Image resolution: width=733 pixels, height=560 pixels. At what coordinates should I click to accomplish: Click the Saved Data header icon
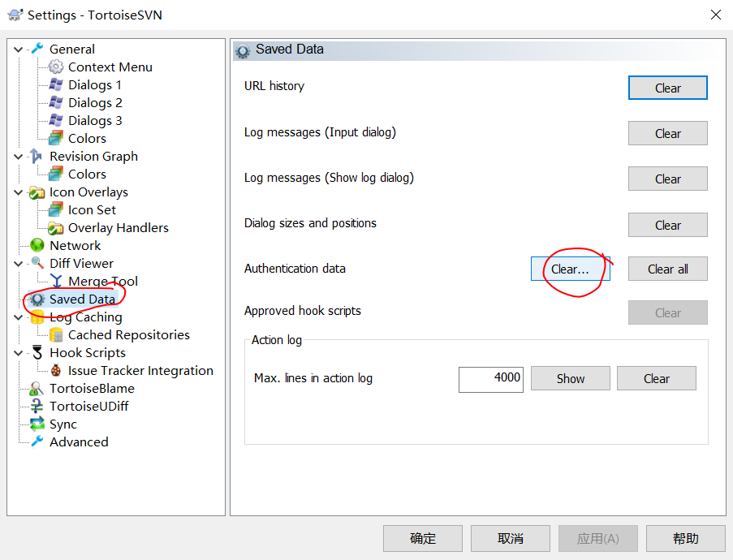(x=243, y=50)
